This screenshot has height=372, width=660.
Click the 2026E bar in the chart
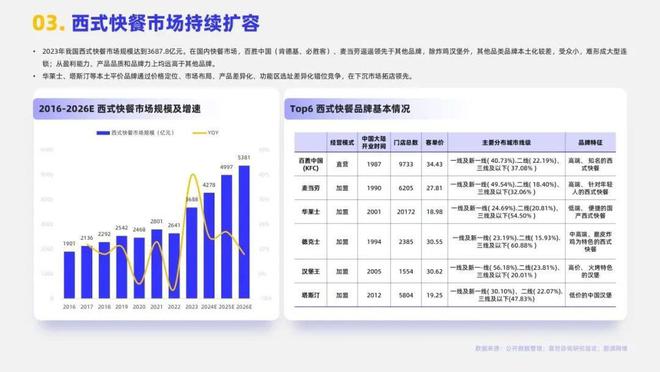click(x=244, y=232)
